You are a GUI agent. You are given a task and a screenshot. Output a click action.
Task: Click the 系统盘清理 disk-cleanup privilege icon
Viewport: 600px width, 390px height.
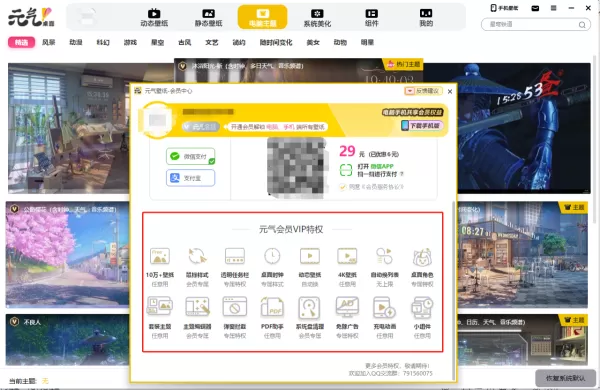[x=310, y=307]
